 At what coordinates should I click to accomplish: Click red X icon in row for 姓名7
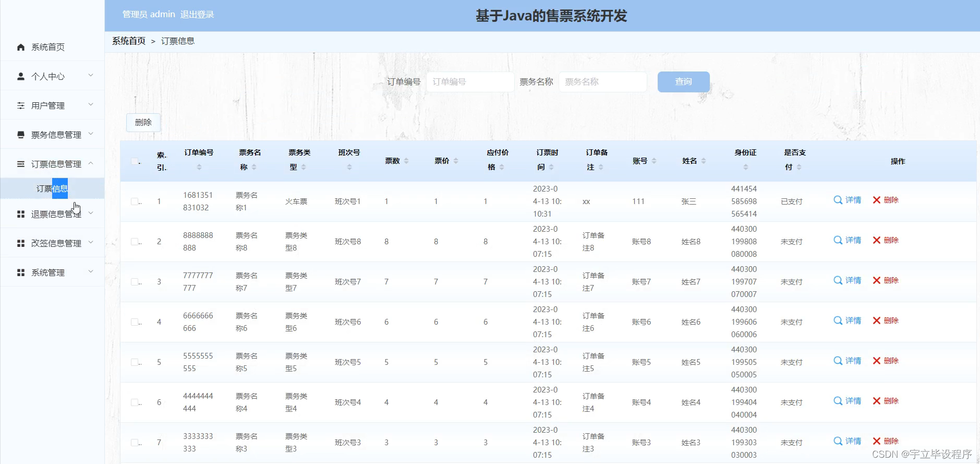(877, 280)
